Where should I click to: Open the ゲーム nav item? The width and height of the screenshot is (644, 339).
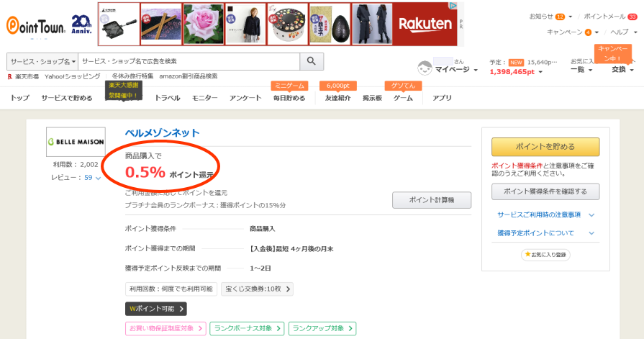[x=403, y=98]
